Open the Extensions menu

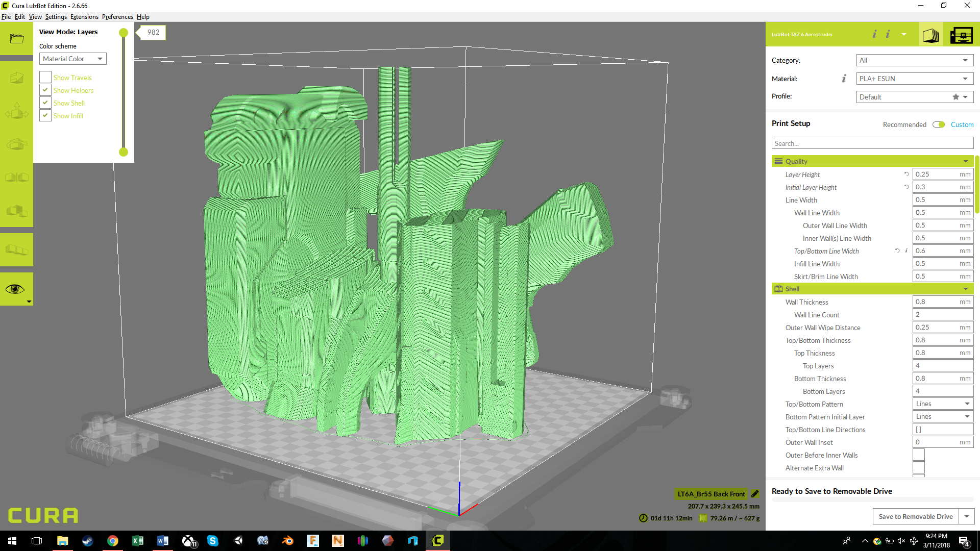pos(84,17)
